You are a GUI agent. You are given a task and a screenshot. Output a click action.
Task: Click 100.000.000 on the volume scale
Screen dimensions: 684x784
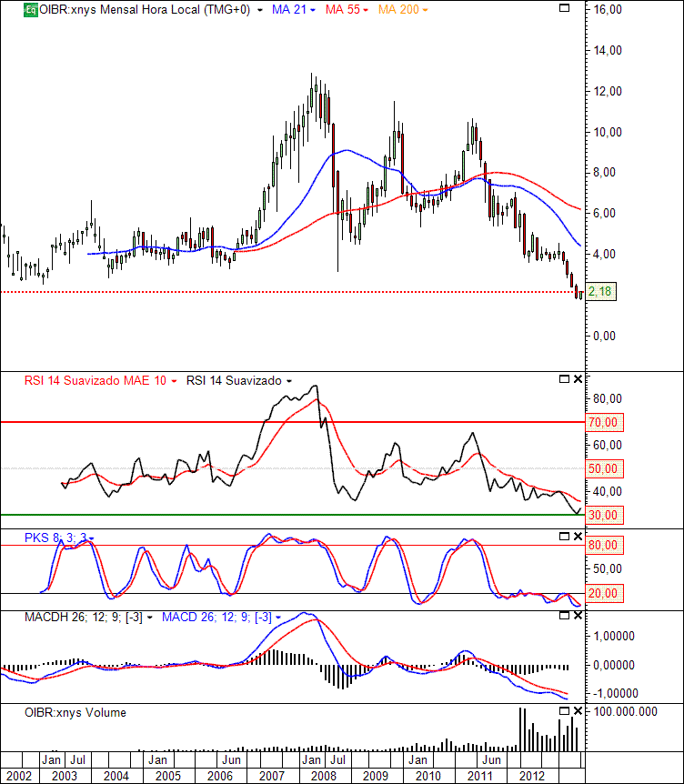pyautogui.click(x=625, y=711)
